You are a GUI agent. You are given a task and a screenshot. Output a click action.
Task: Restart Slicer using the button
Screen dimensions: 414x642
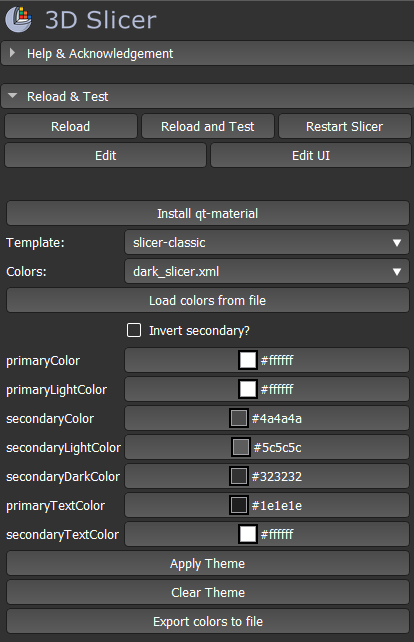pos(344,127)
